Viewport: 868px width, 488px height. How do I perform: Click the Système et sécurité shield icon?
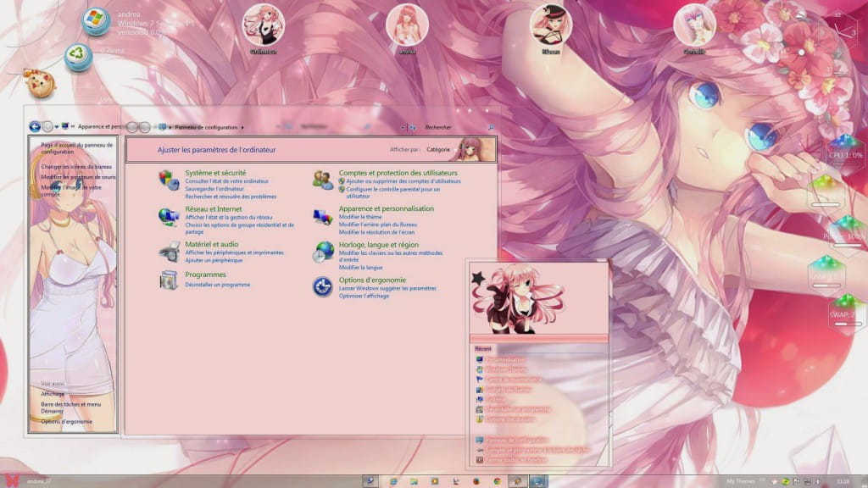[x=169, y=180]
